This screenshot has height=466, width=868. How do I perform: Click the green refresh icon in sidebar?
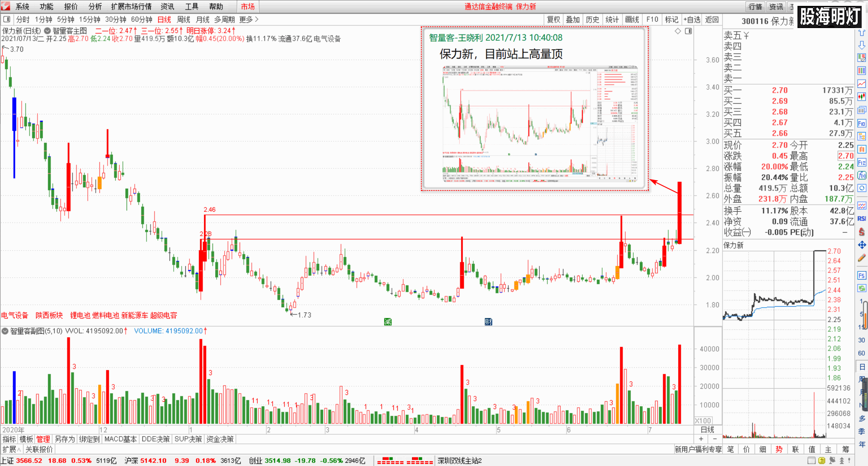pos(862,288)
